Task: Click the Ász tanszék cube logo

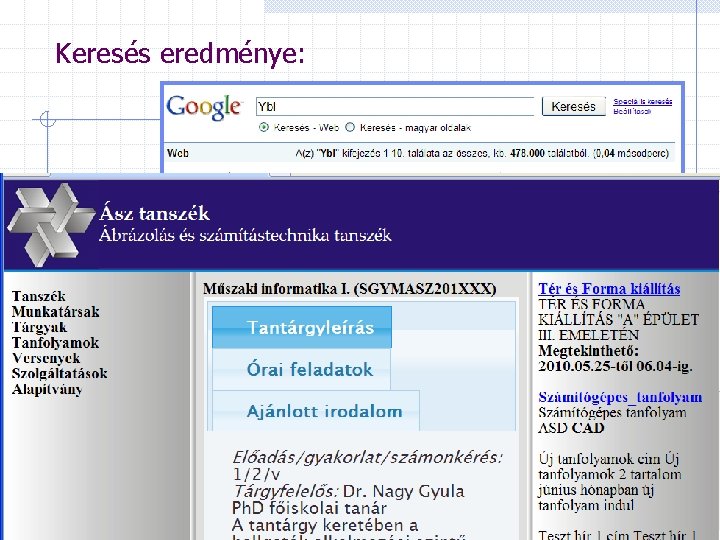Action: [x=51, y=225]
